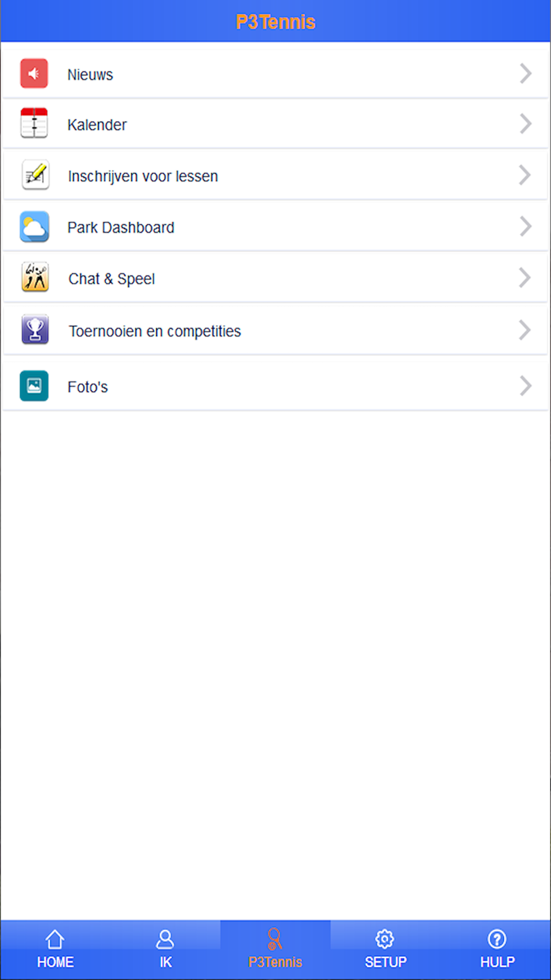Tap the Foto's row chevron
This screenshot has width=551, height=980.
tap(526, 386)
